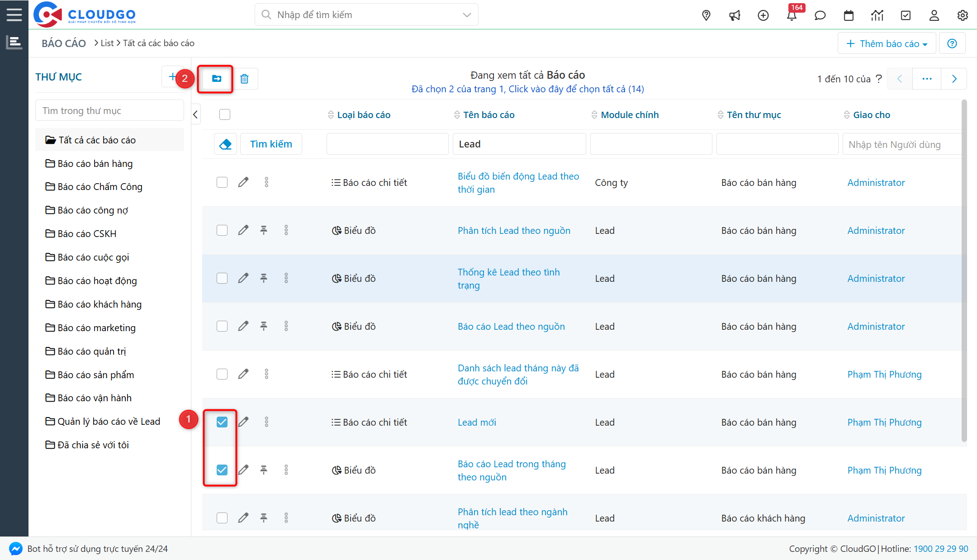Open the search box dropdown arrow
The image size is (977, 560).
point(467,15)
